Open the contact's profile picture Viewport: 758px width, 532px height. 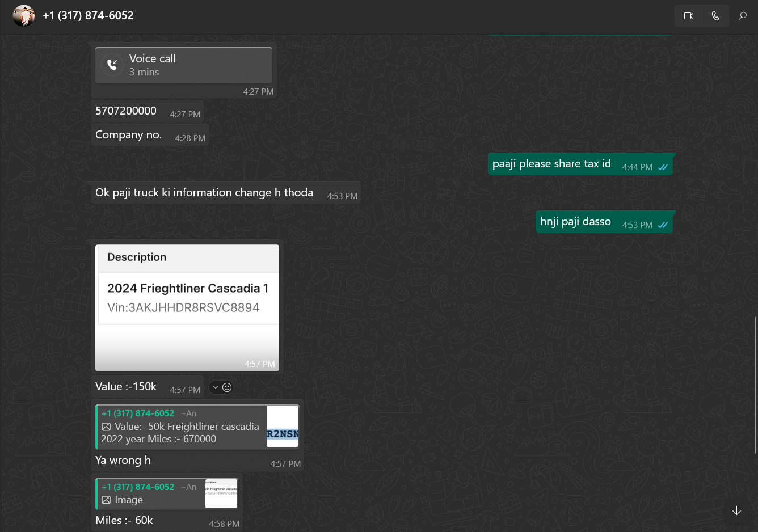tap(24, 16)
